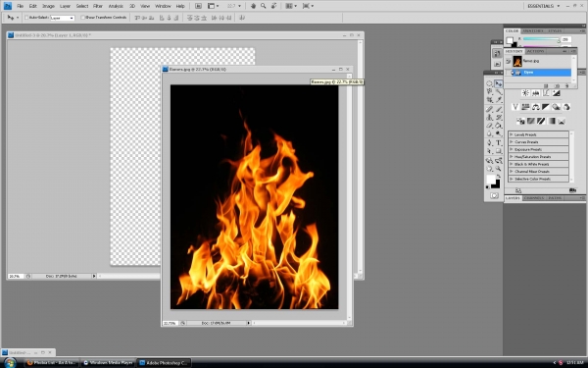The height and width of the screenshot is (368, 588).
Task: Add a Brightness/Contrast adjustment
Action: (x=525, y=93)
